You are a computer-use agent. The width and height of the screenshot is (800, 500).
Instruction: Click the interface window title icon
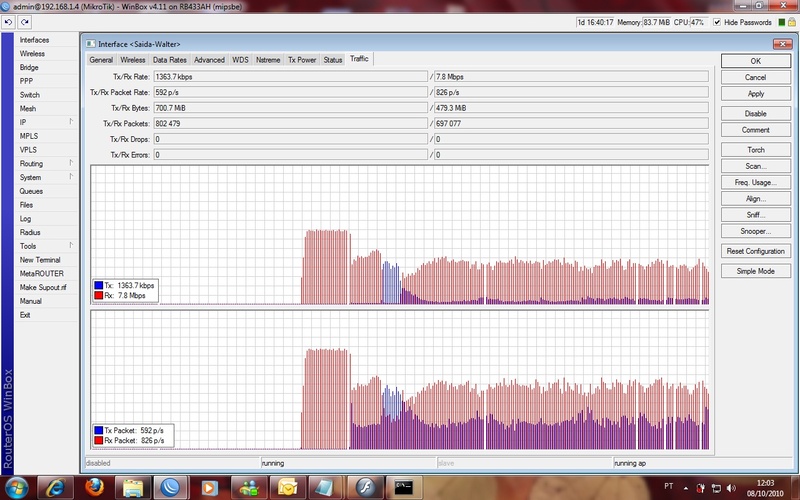click(x=90, y=44)
